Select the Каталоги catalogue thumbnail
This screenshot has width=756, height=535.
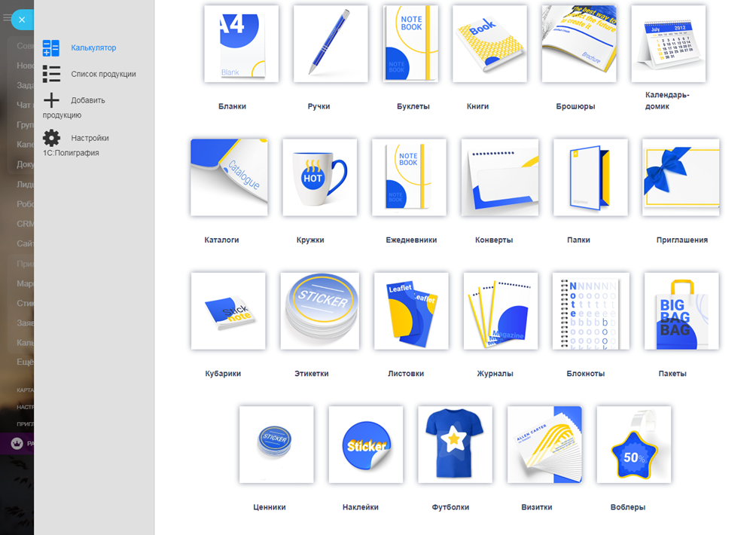click(229, 178)
